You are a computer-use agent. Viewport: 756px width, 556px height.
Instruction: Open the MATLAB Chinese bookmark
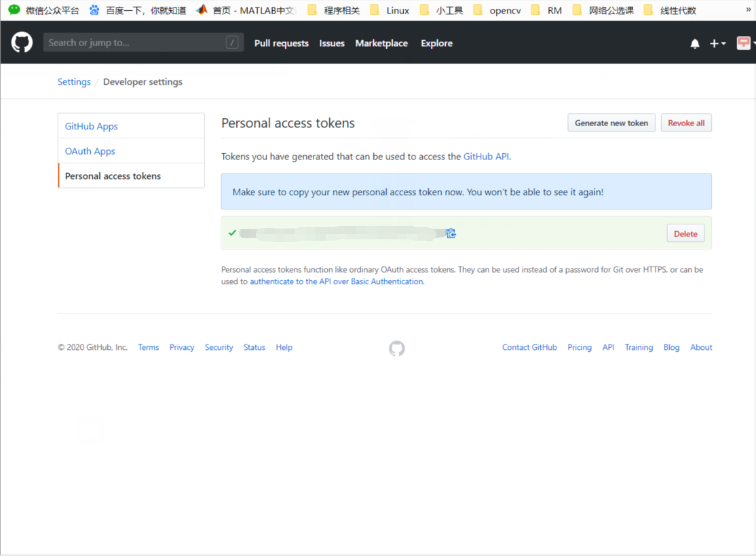click(246, 10)
